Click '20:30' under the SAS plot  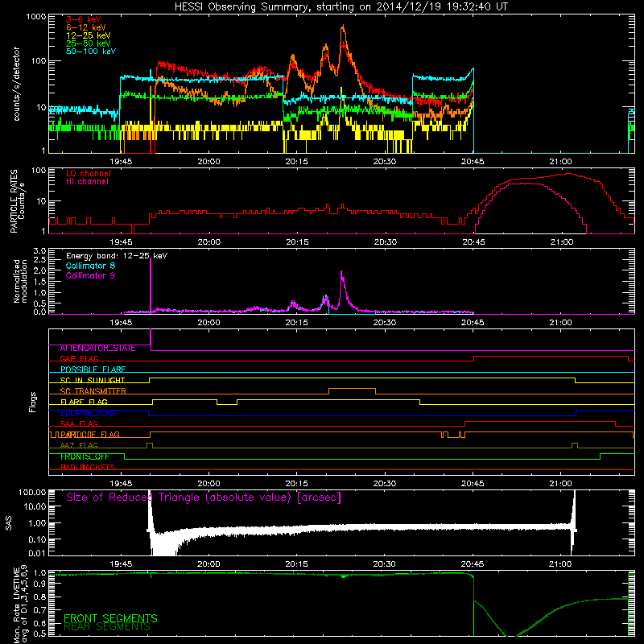click(385, 564)
